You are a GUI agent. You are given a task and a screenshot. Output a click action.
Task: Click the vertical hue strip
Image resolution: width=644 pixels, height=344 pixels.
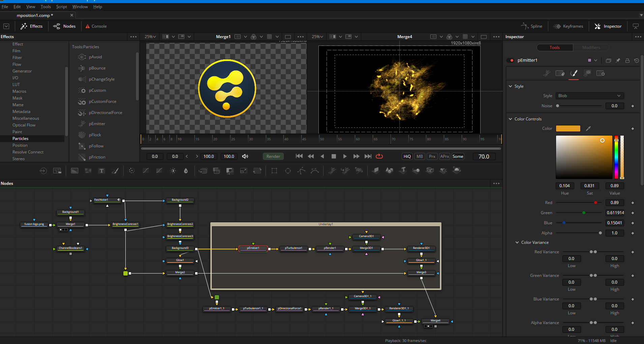coord(616,157)
